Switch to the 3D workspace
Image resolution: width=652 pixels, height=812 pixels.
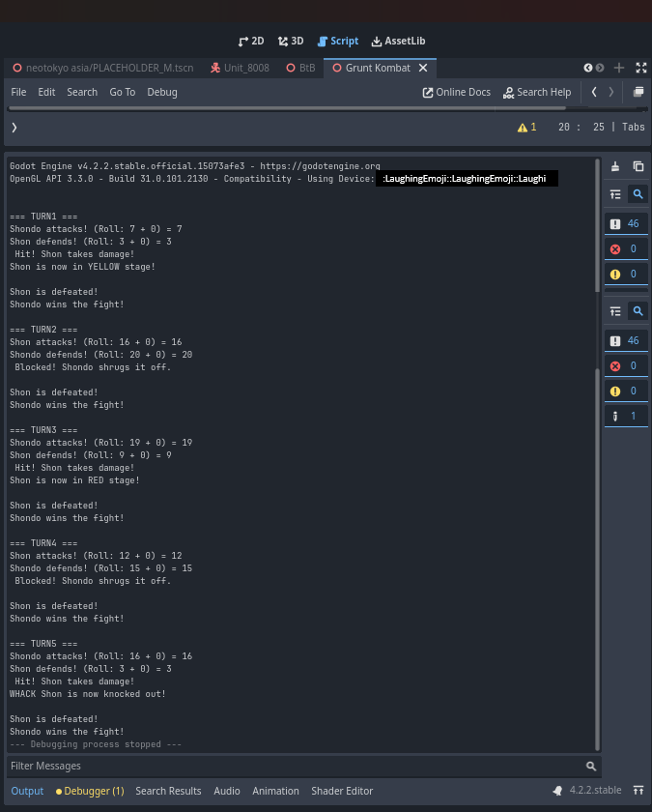point(291,41)
